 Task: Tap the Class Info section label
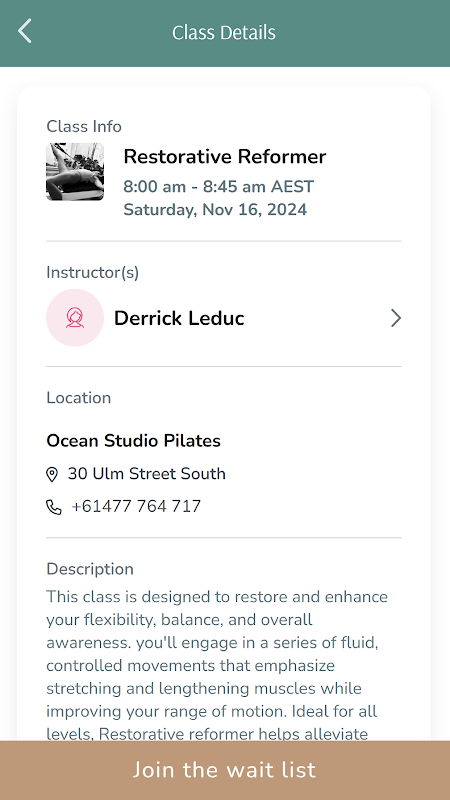tap(84, 126)
